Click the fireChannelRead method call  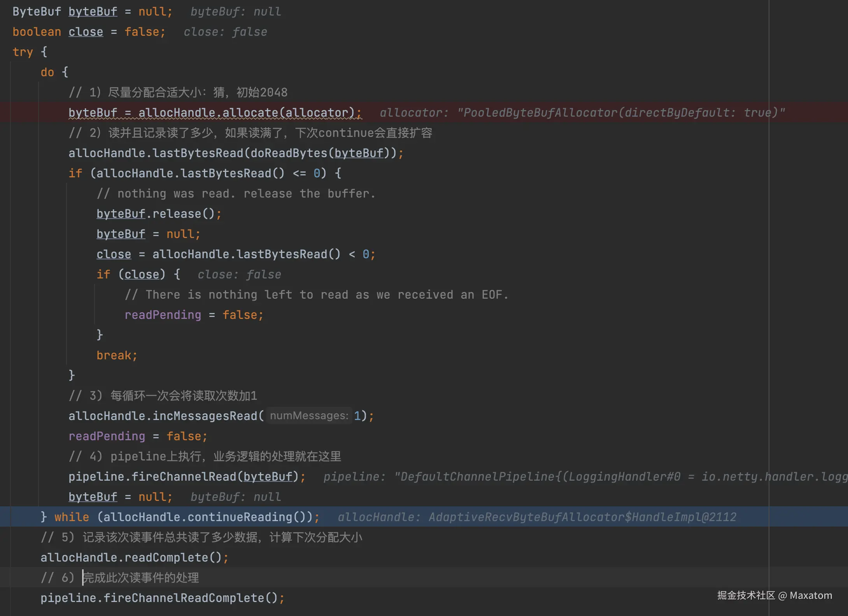[x=184, y=477]
